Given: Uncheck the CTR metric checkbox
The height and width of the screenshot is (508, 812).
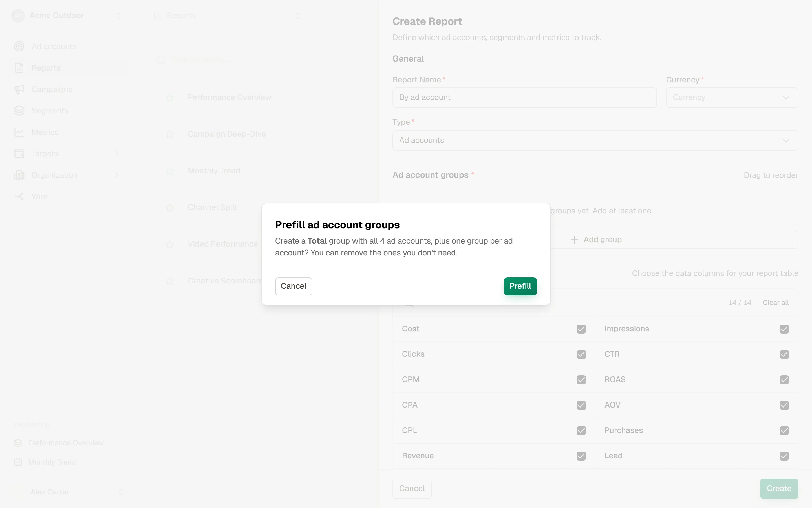Looking at the screenshot, I should 784,354.
